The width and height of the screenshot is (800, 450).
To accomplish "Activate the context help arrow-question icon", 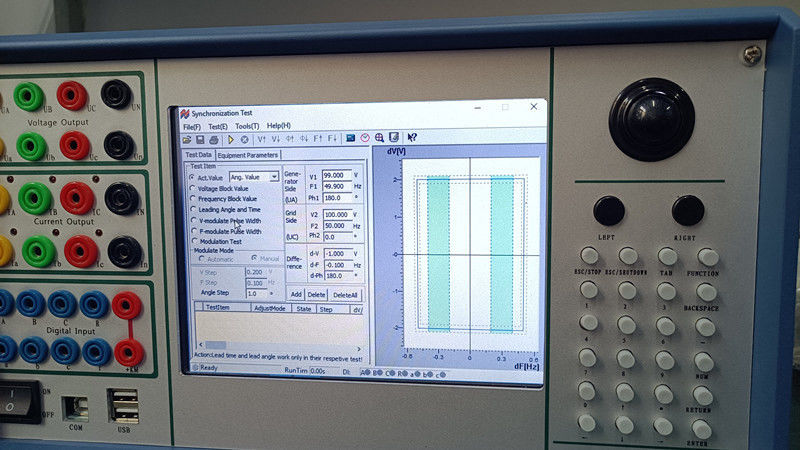I will (412, 137).
